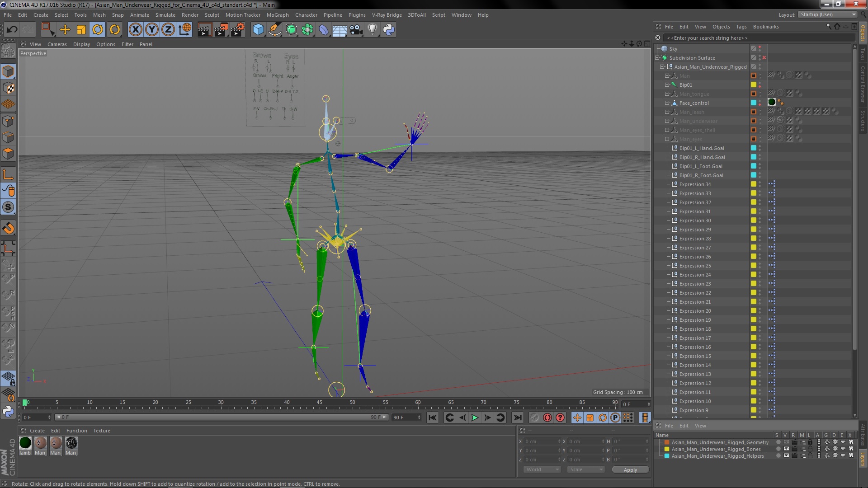The width and height of the screenshot is (868, 488).
Task: Open the Bend deformer icon
Action: [x=324, y=30]
